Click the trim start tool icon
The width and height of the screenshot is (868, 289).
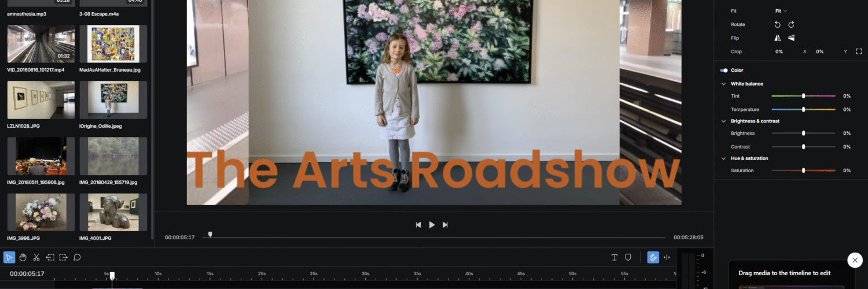click(50, 257)
